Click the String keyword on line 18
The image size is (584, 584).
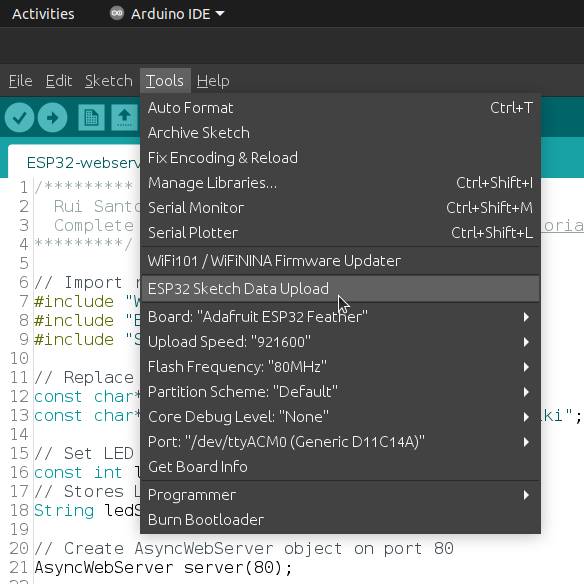pyautogui.click(x=64, y=510)
